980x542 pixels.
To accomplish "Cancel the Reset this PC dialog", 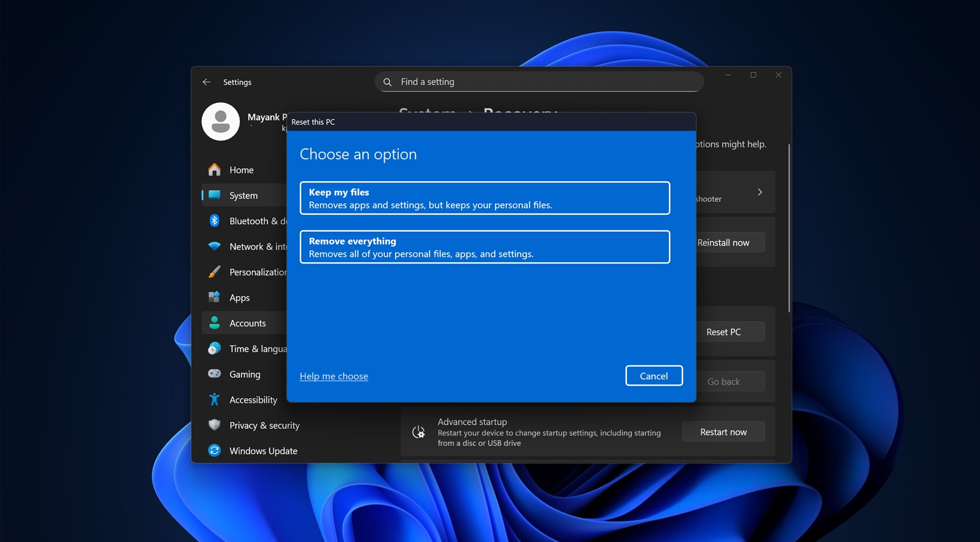I will pyautogui.click(x=654, y=376).
